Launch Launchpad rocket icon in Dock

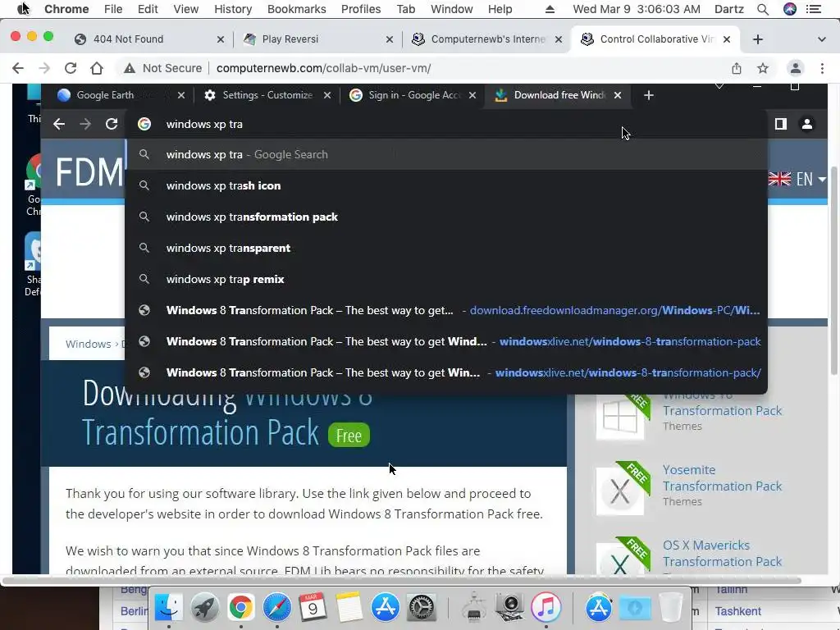tap(204, 608)
